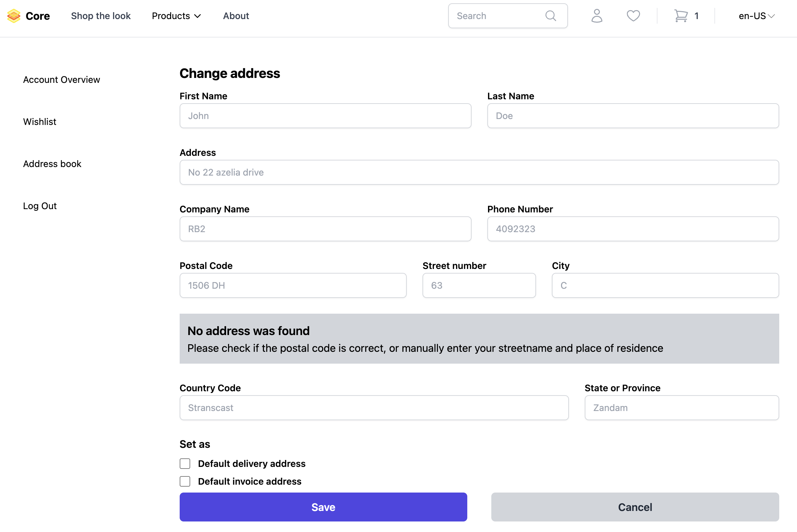
Task: Enable Default invoice address checkbox
Action: point(185,481)
